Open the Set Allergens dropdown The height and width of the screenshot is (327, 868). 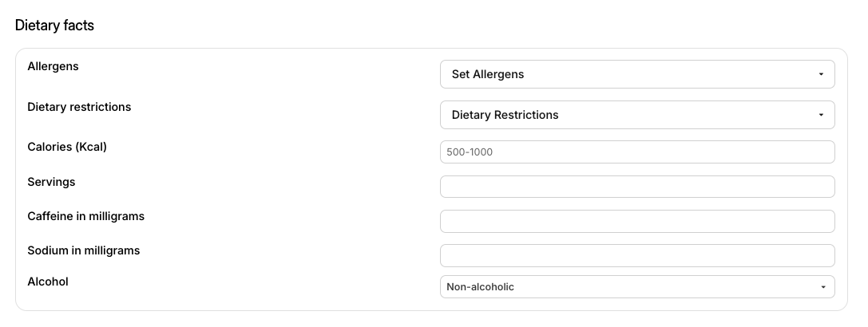coord(637,74)
